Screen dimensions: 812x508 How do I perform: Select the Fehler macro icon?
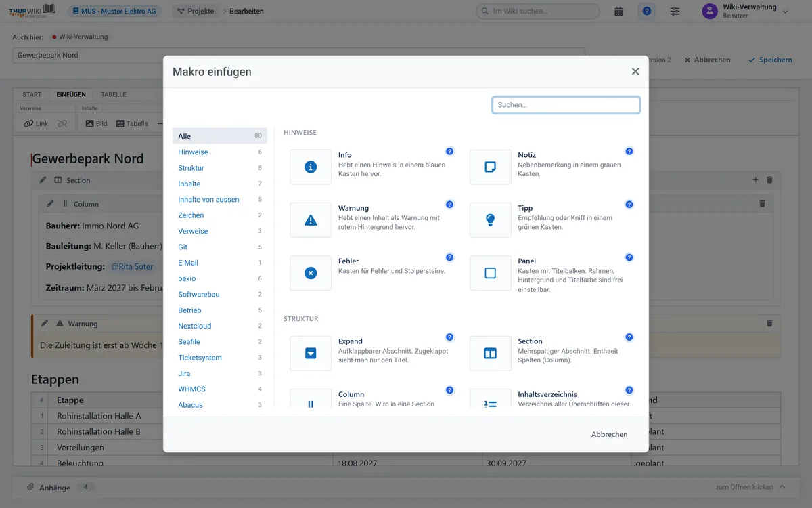click(x=311, y=273)
